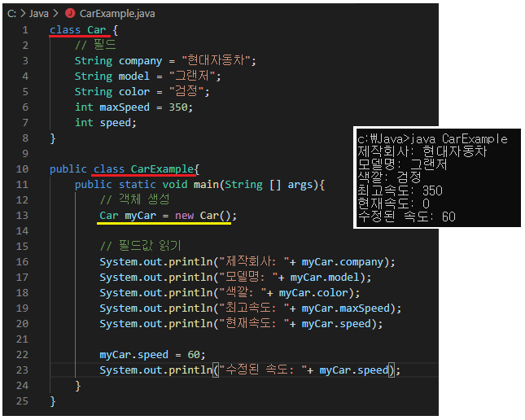Place cursor on 'class Car' declaration

tap(78, 30)
